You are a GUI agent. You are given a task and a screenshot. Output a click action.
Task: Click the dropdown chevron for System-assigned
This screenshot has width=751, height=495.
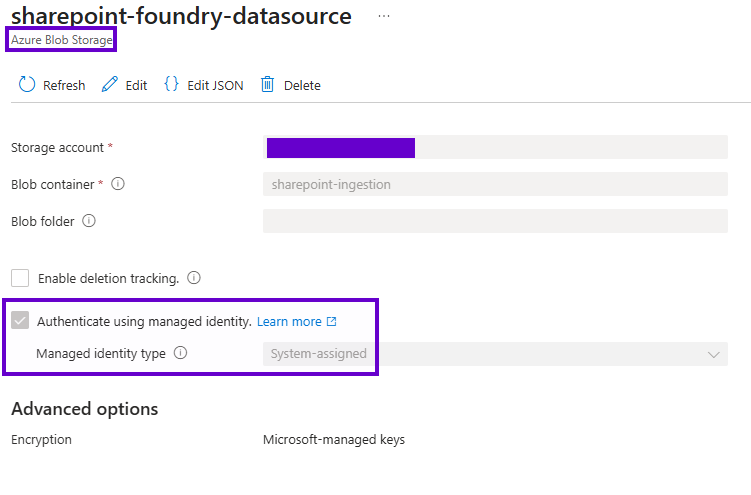tap(714, 354)
